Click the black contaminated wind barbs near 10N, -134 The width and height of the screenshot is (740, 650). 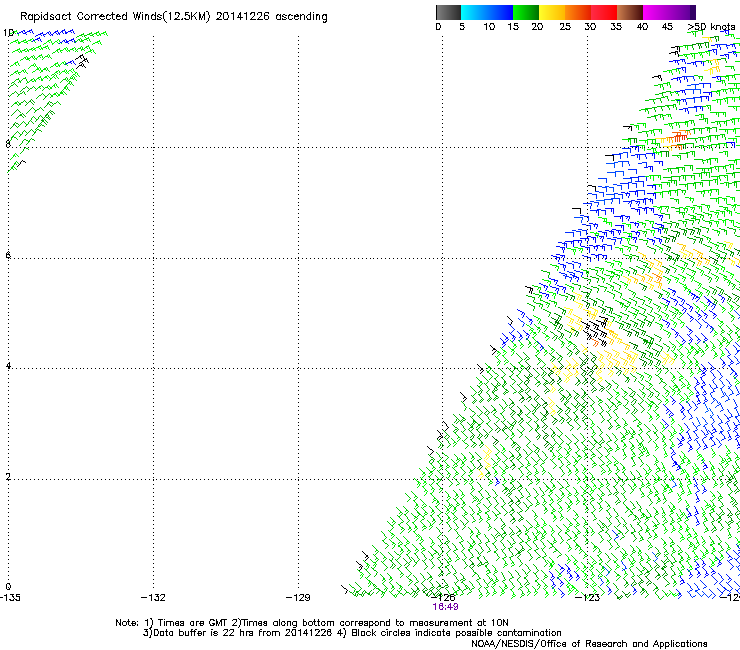coord(83,61)
